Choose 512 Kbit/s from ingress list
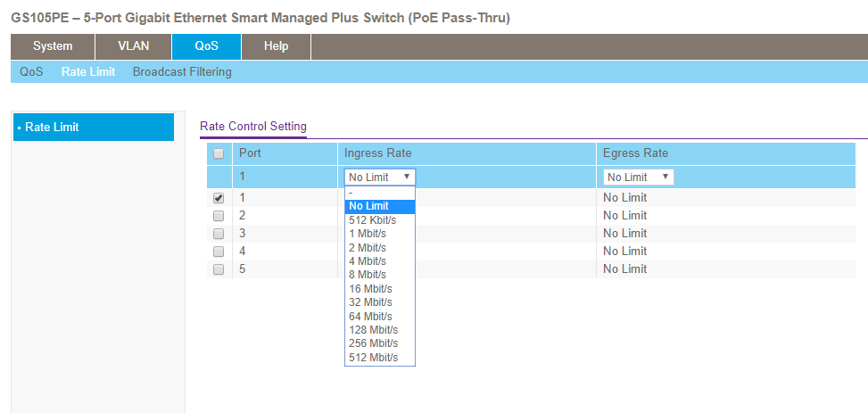The image size is (868, 413). 373,219
